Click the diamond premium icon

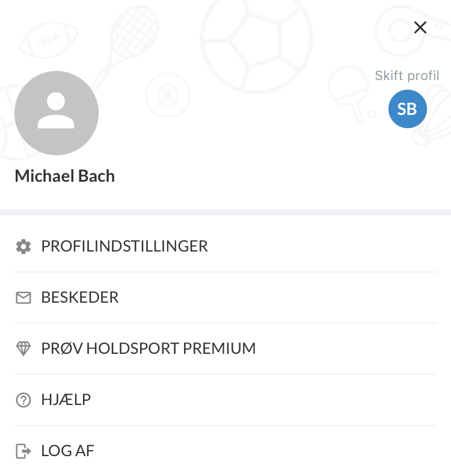click(x=23, y=348)
